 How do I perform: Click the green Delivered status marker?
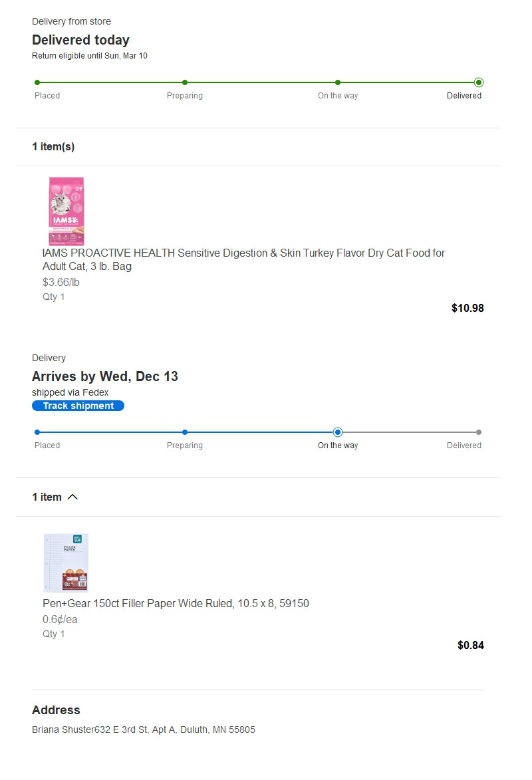pyautogui.click(x=479, y=82)
